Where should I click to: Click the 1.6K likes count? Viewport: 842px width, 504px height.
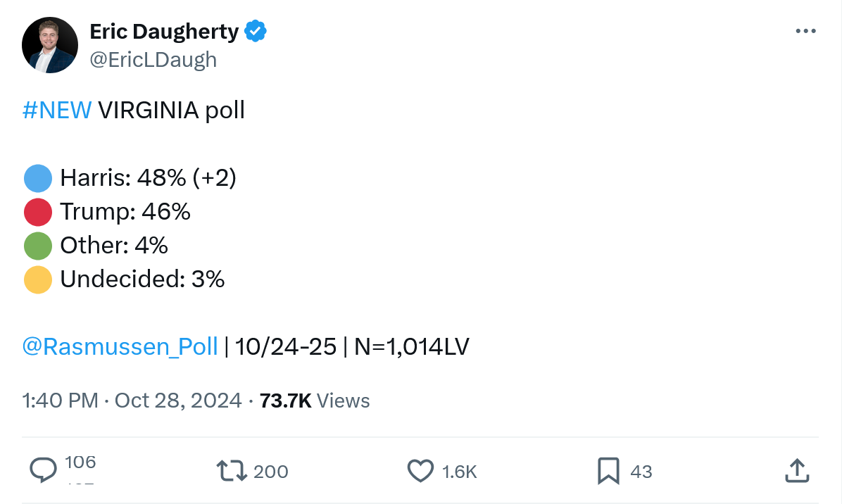pyautogui.click(x=460, y=472)
